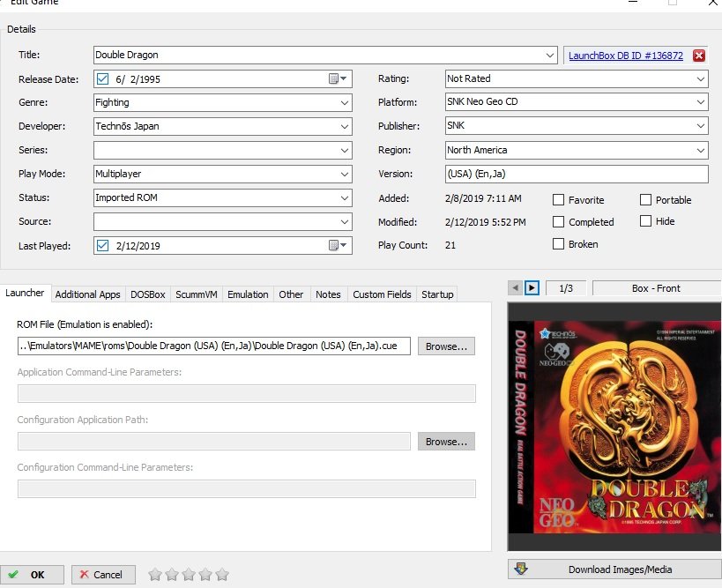The width and height of the screenshot is (722, 588).
Task: Expand the Region dropdown
Action: [x=700, y=150]
